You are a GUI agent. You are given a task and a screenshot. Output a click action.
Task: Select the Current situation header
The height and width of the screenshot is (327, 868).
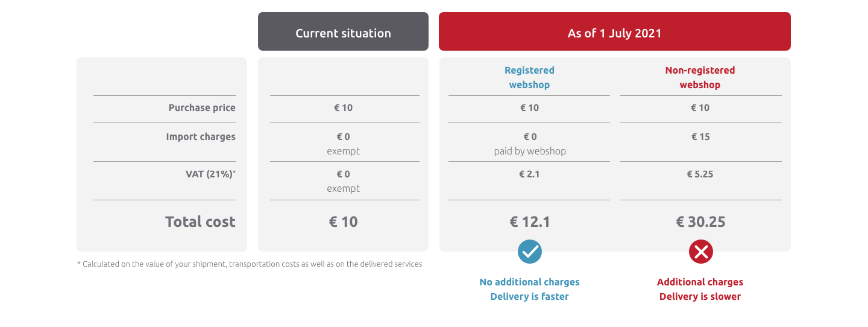(x=343, y=31)
